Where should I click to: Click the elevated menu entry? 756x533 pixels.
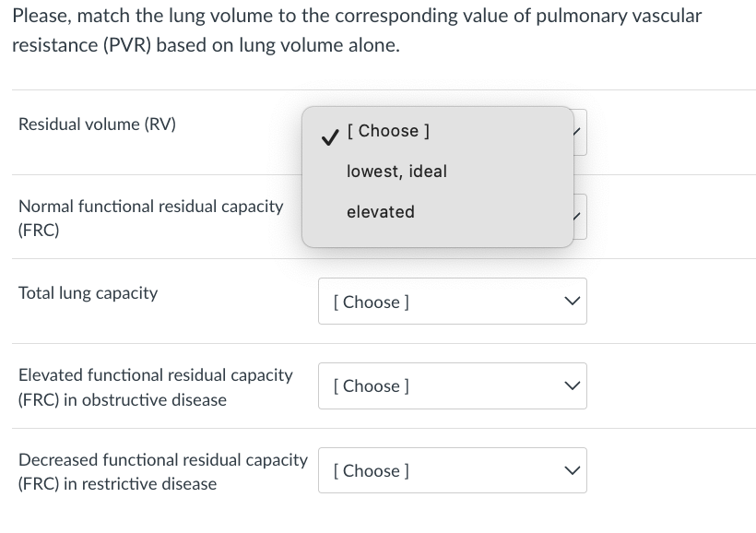pyautogui.click(x=381, y=211)
